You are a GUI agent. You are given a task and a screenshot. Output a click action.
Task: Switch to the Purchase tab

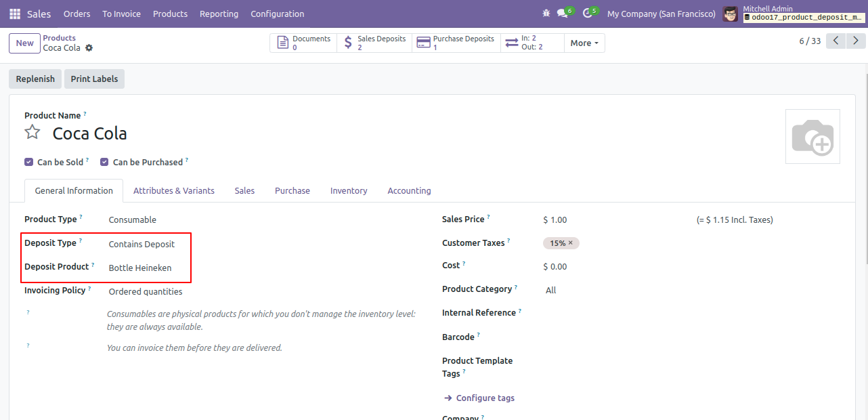pos(292,190)
